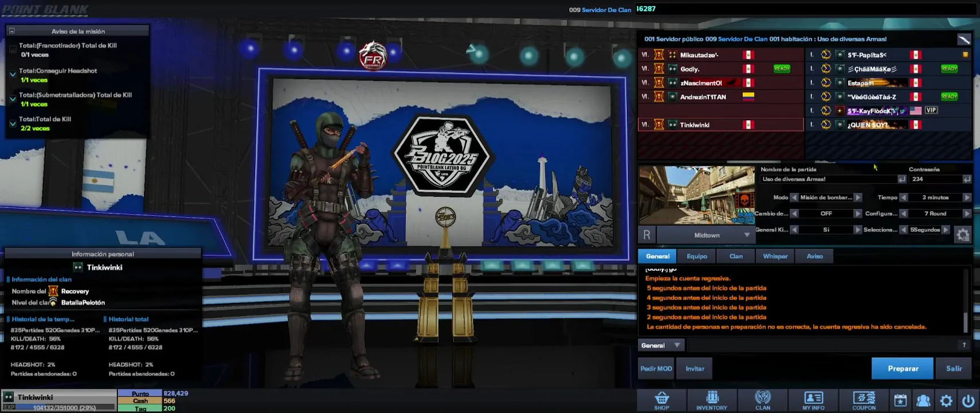
Task: Click the clan swirl icon beside Estapam
Action: pyautogui.click(x=826, y=83)
